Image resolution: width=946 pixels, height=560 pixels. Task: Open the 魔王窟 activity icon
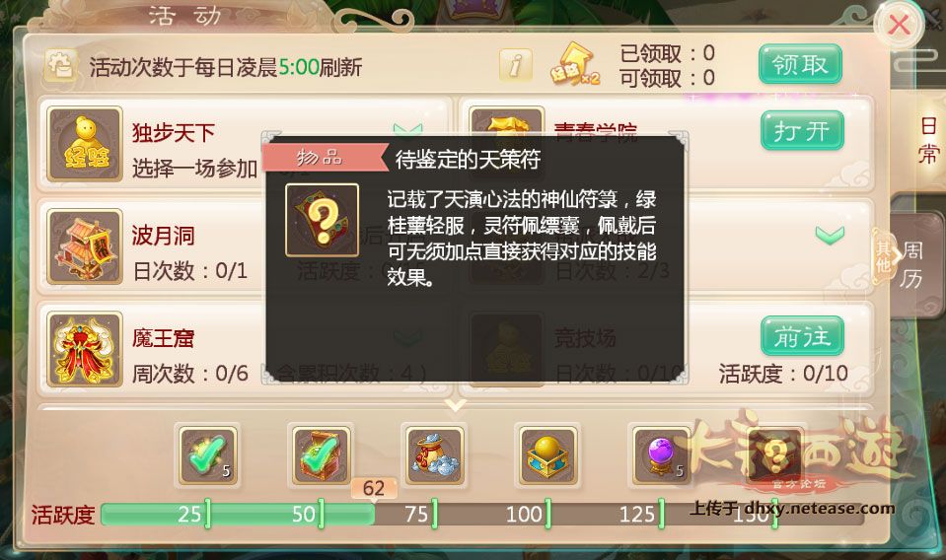click(85, 349)
